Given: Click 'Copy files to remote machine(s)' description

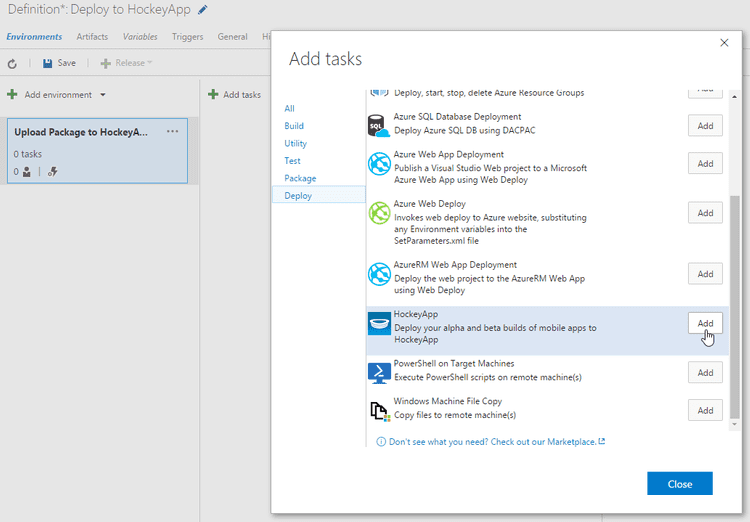Looking at the screenshot, I should pos(455,415).
